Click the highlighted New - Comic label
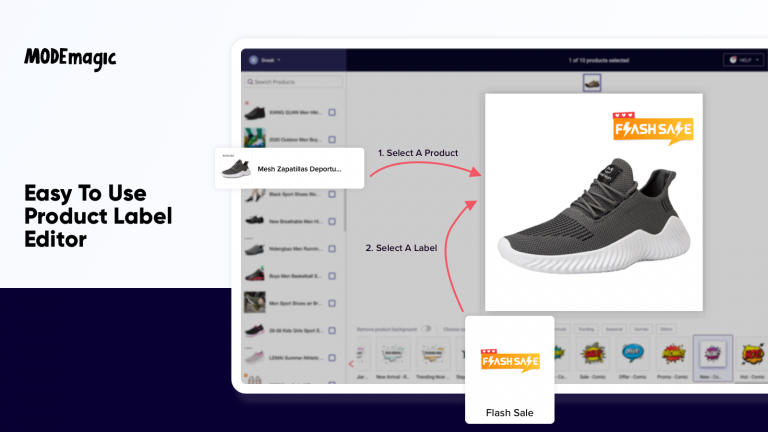Screen dimensions: 768x432 point(713,358)
